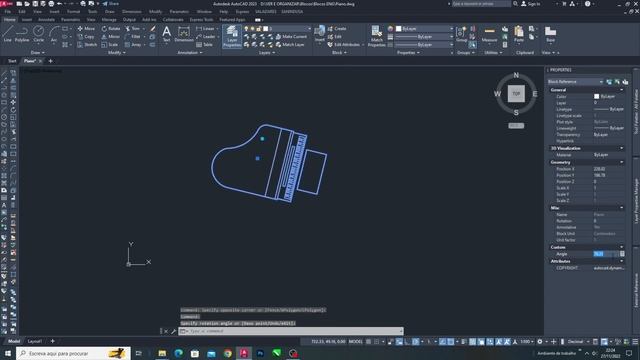
Task: Select the Line tool in Draw panel
Action: [x=8, y=34]
